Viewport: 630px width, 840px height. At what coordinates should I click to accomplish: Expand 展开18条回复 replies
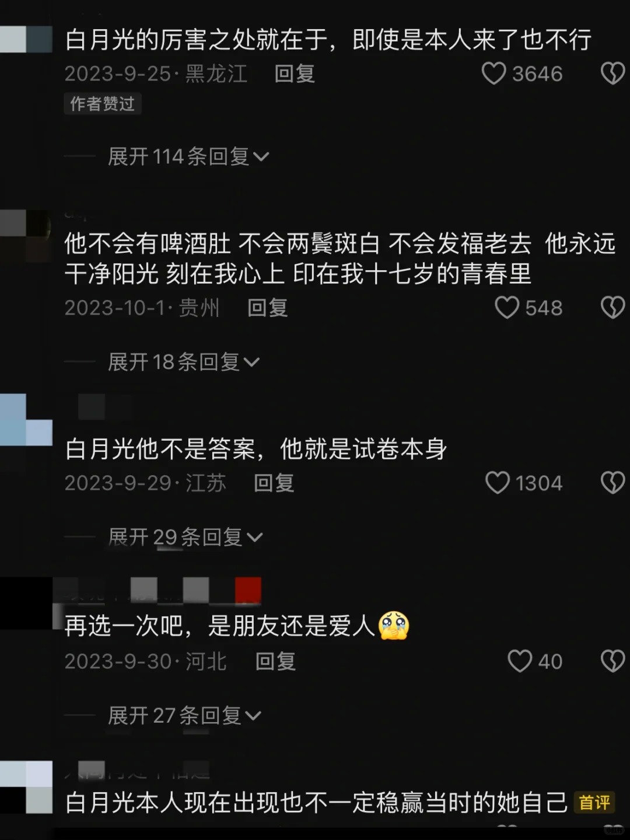pos(184,362)
